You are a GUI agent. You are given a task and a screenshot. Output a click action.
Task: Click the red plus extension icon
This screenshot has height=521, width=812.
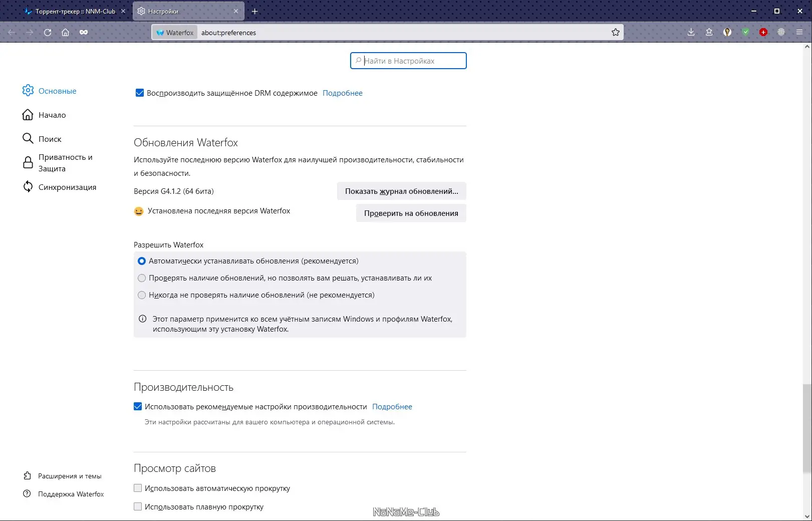coord(763,33)
